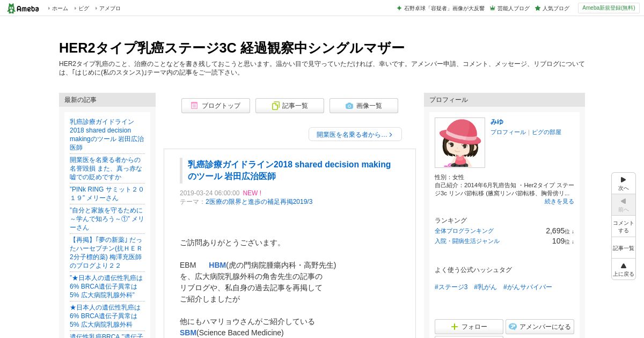The height and width of the screenshot is (338, 644).
Task: Open the プロフィール link beside avatar
Action: [x=508, y=132]
